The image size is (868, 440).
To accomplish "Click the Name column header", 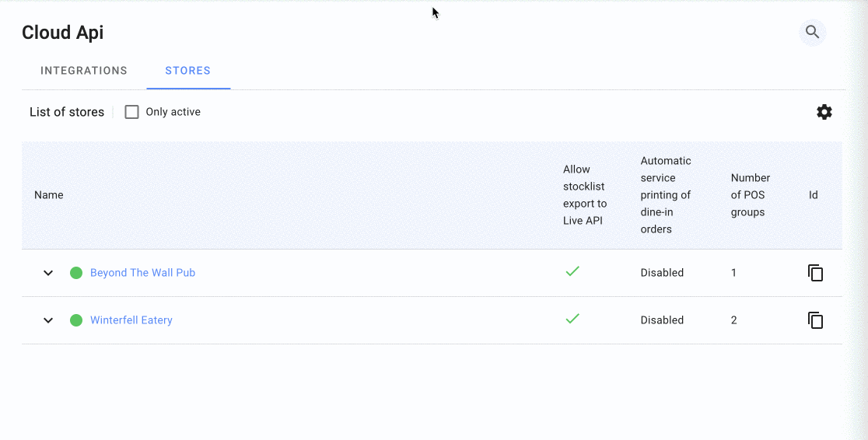I will 49,195.
